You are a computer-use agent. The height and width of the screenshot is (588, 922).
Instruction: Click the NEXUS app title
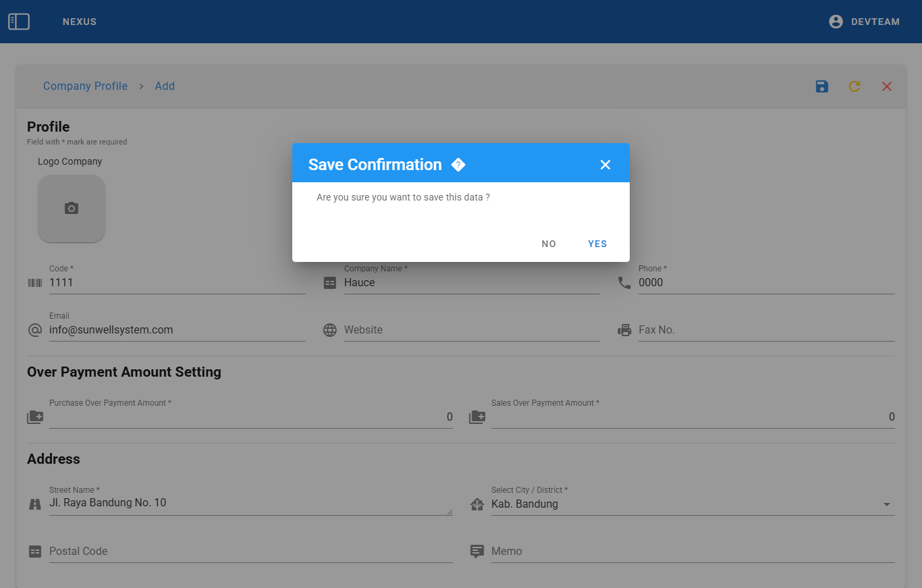pyautogui.click(x=80, y=22)
